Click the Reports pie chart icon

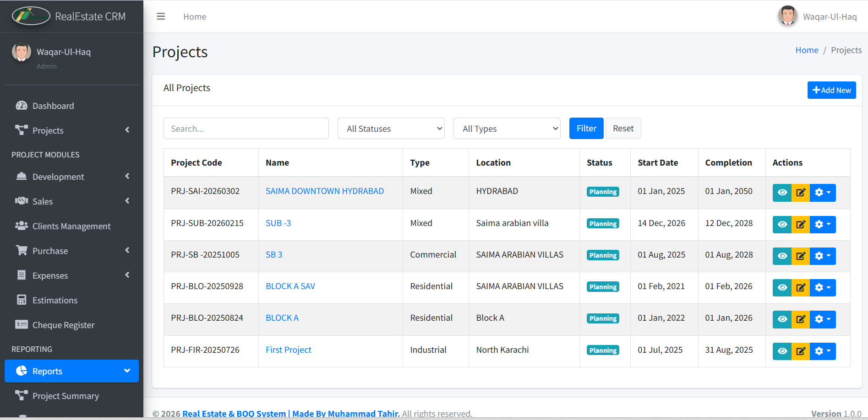(22, 371)
